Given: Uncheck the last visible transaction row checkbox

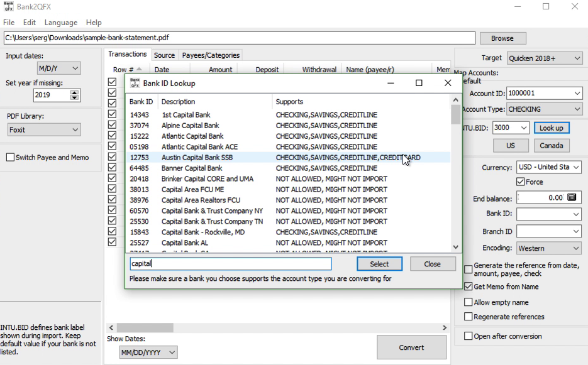Looking at the screenshot, I should click(x=112, y=242).
